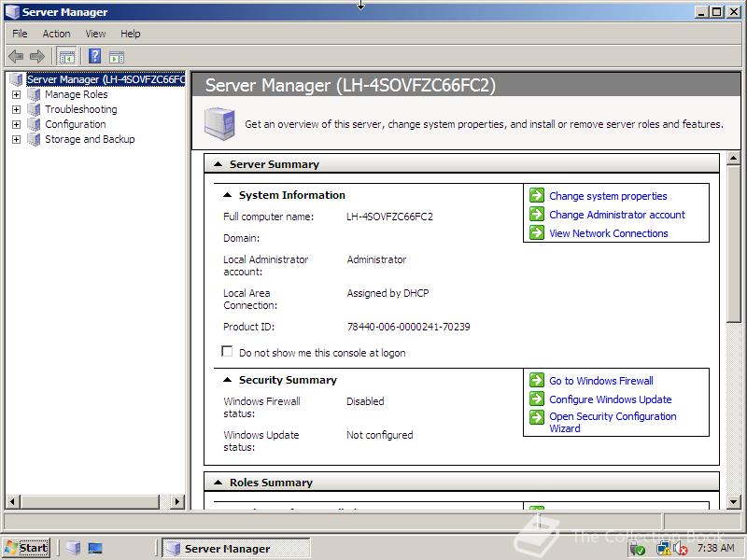Open the Go to Windows Firewall link
This screenshot has height=560, width=747.
point(600,381)
